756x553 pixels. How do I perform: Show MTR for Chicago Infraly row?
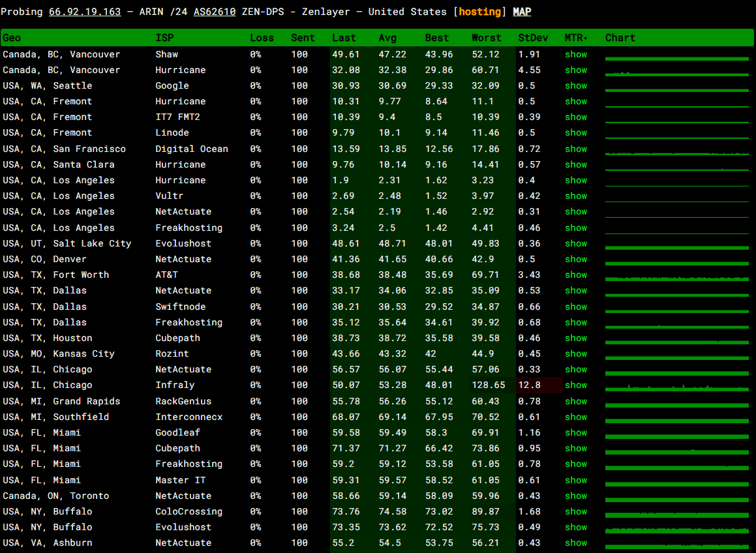(x=576, y=385)
